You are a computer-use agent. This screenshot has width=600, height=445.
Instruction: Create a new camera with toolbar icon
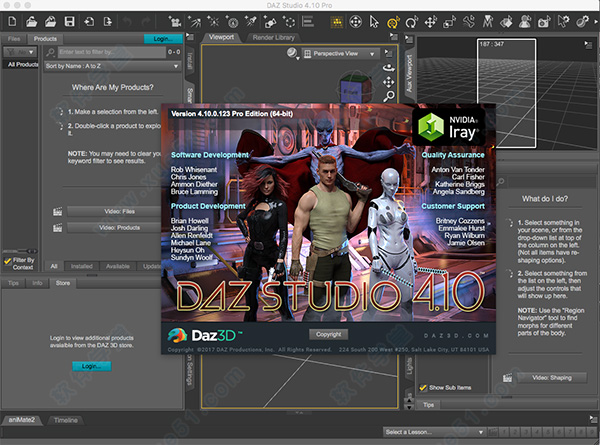(x=174, y=21)
